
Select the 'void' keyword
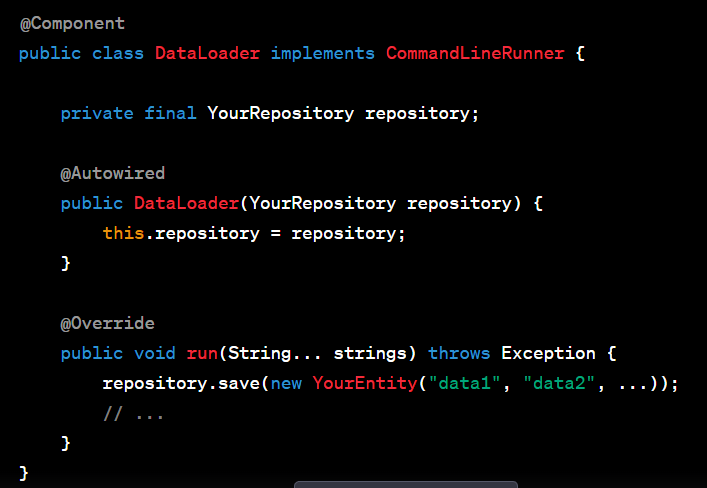coord(155,353)
